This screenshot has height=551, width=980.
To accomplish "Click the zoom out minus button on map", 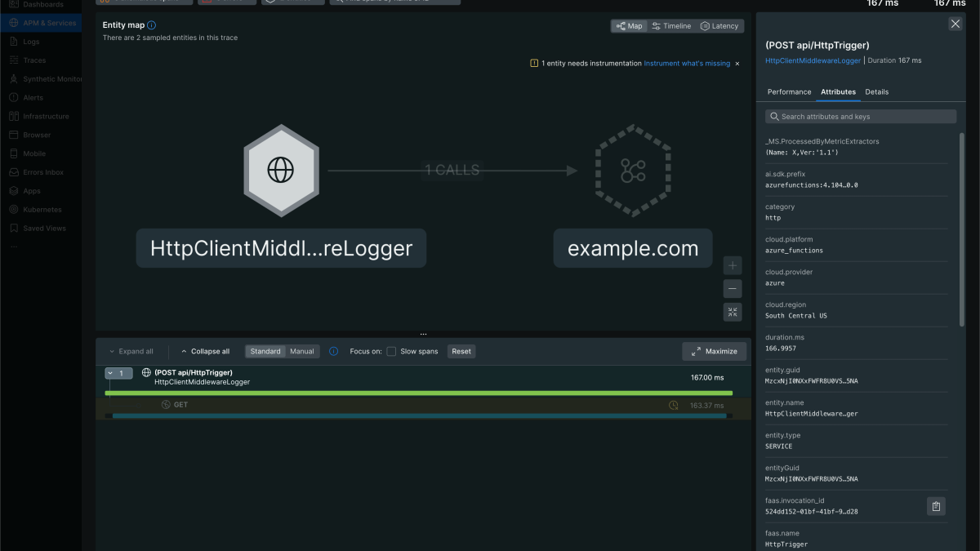I will click(x=733, y=289).
